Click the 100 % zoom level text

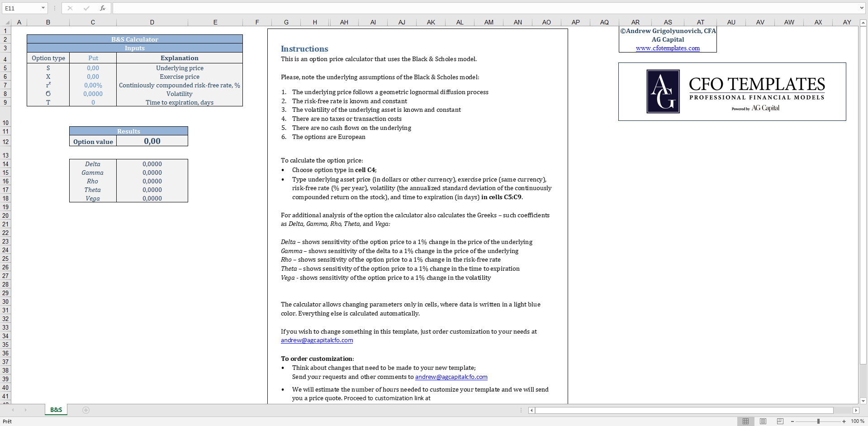click(x=858, y=421)
